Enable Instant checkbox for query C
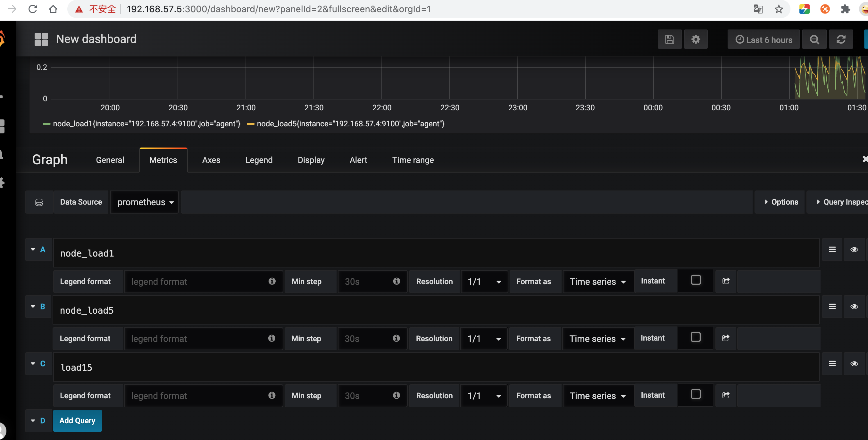 (696, 394)
